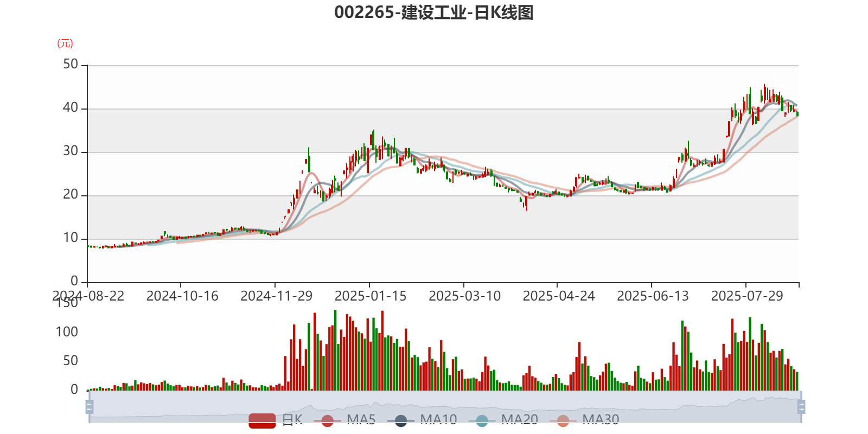Click the volume axis label 100
The height and width of the screenshot is (434, 868).
coord(67,331)
